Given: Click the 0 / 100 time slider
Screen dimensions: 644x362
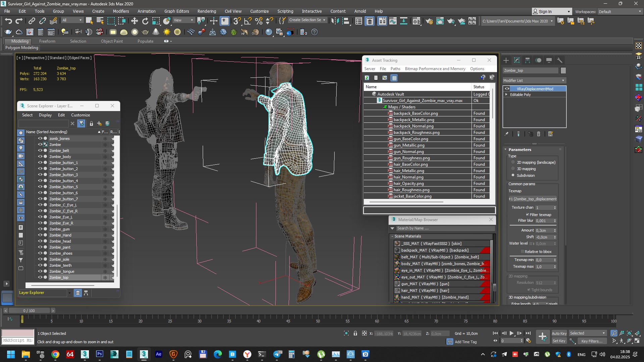Looking at the screenshot, I should pyautogui.click(x=29, y=311).
